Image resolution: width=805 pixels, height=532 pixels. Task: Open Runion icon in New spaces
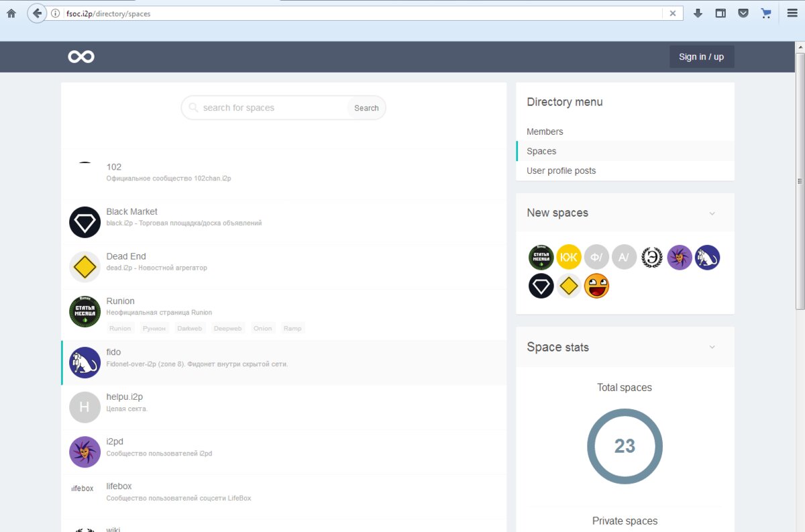541,258
